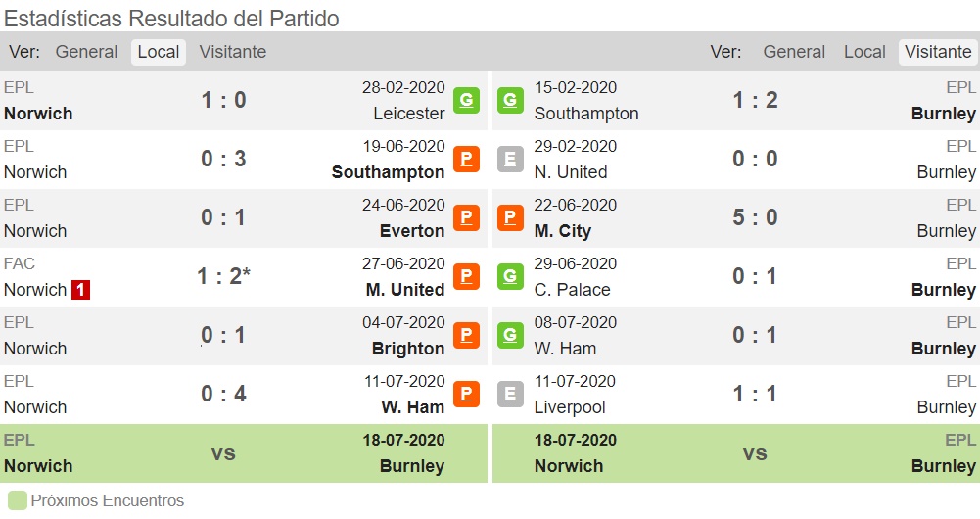Select right Visitante view tab
The height and width of the screenshot is (519, 980).
938,52
